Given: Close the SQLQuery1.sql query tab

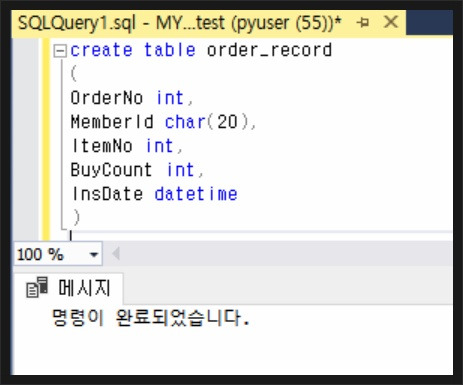Looking at the screenshot, I should [390, 22].
